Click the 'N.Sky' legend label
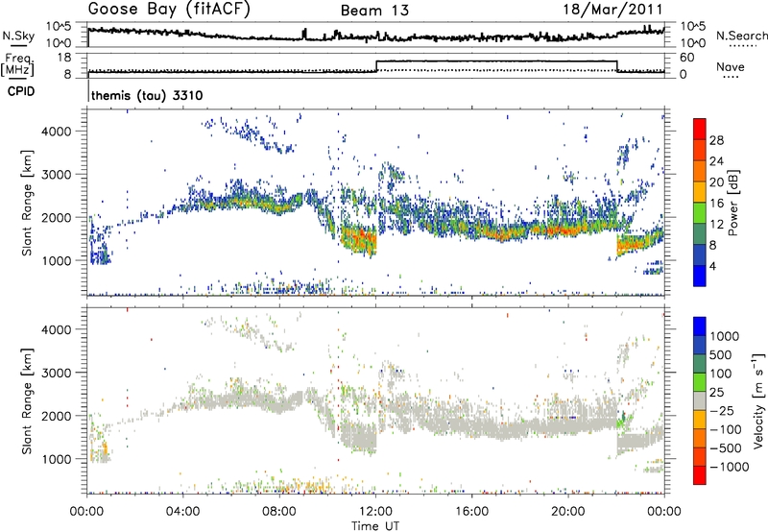This screenshot has width=768, height=532. coord(18,36)
